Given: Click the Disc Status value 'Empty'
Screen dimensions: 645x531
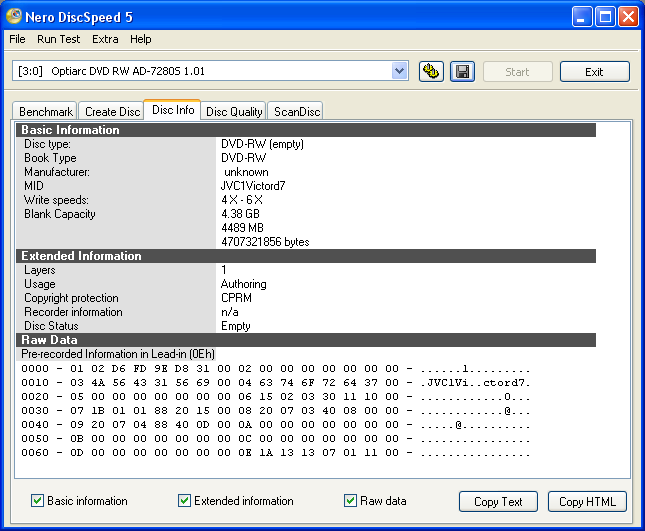Looking at the screenshot, I should coord(236,326).
